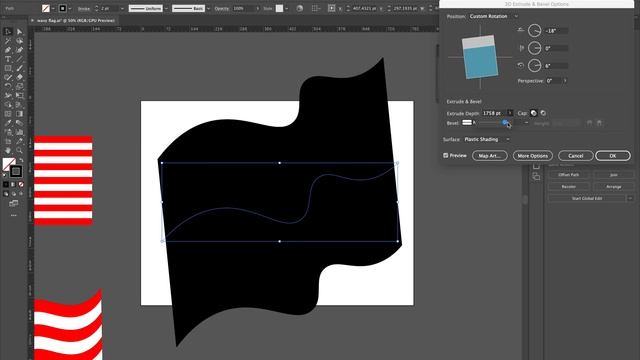Viewport: 640px width, 360px height.
Task: Select the Shape Builder tool
Action: point(8,104)
